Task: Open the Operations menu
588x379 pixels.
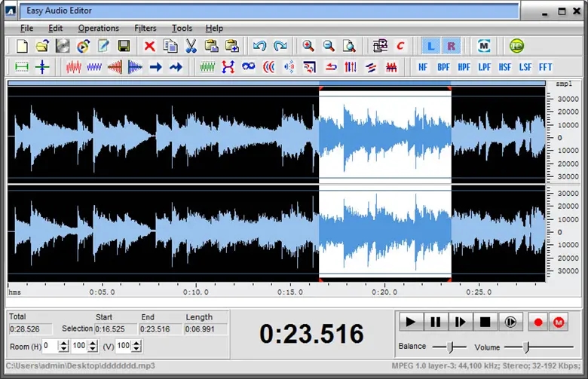Action: click(x=98, y=28)
